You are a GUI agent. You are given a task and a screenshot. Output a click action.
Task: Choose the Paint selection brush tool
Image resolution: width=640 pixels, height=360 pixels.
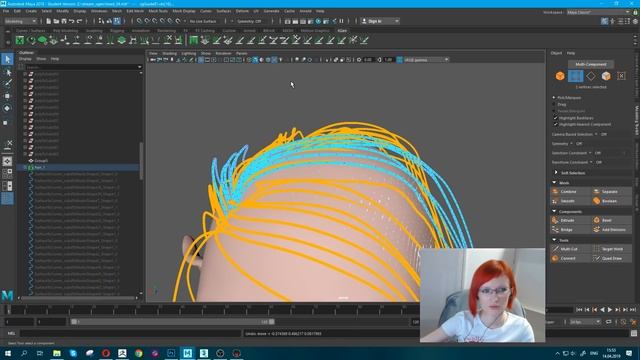tap(7, 83)
